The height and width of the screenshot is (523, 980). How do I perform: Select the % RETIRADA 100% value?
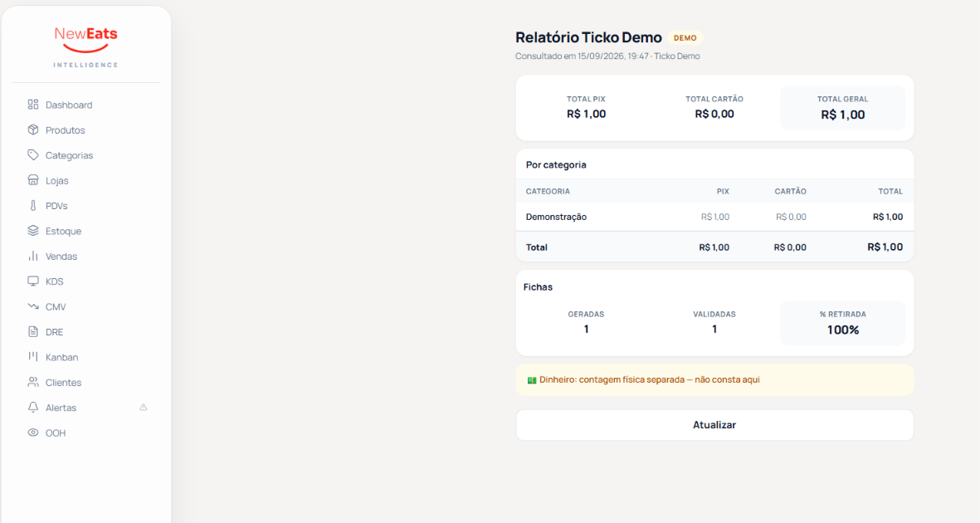click(x=842, y=330)
